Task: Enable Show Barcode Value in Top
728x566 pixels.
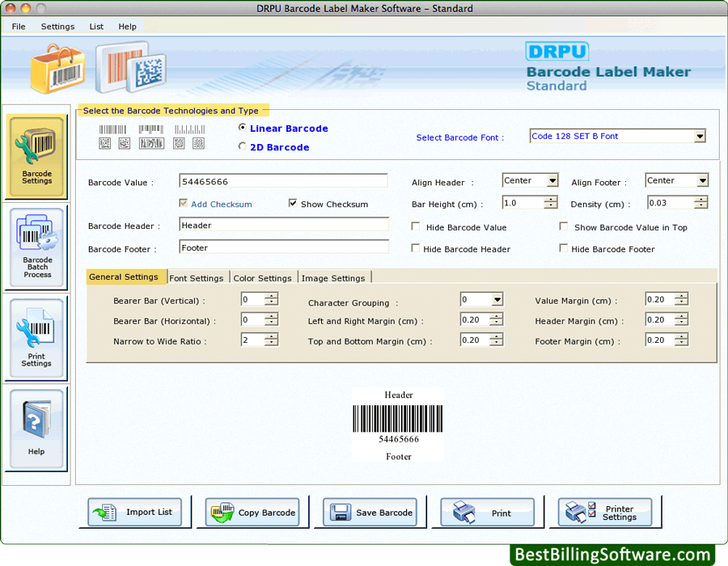Action: 564,226
